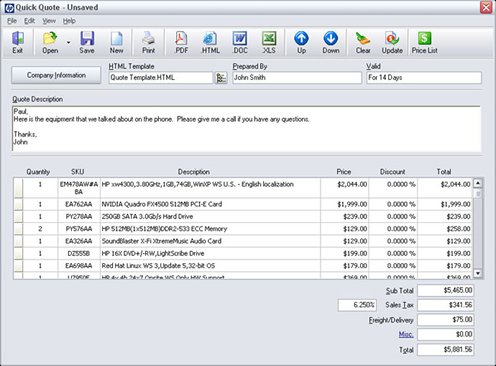
Task: Open the View menu
Action: point(49,21)
